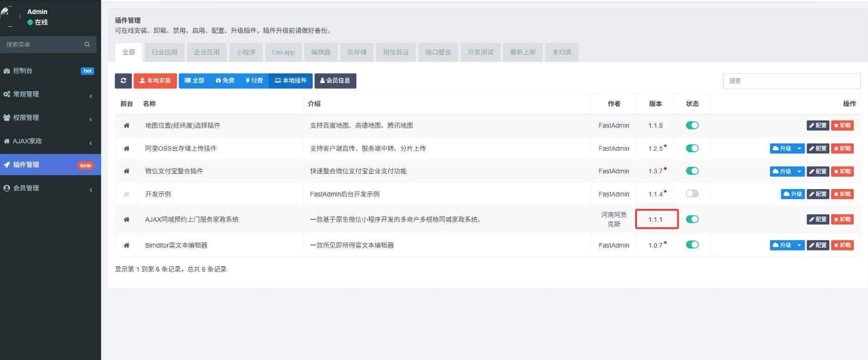868x360 pixels.
Task: Click the Admin avatar image
Action: [10, 16]
